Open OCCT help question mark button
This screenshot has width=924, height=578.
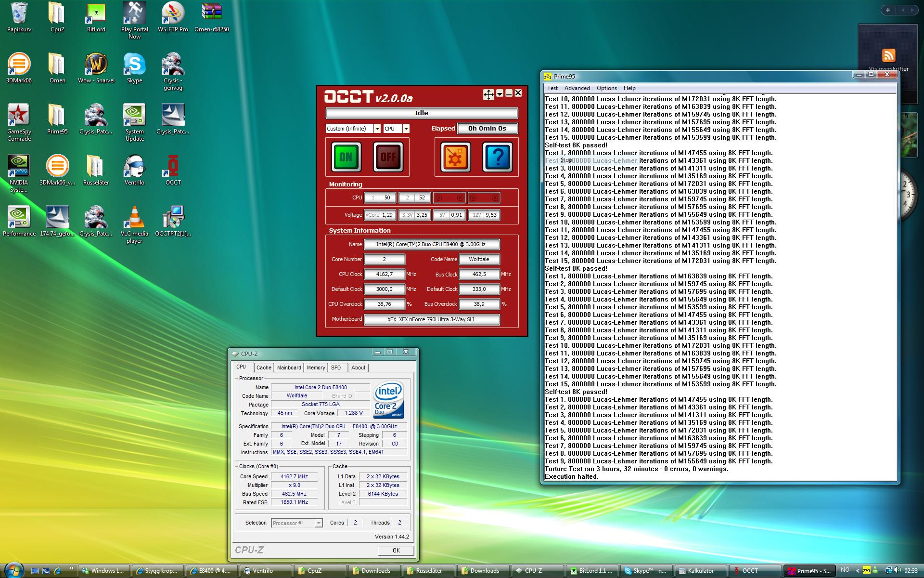click(x=498, y=157)
